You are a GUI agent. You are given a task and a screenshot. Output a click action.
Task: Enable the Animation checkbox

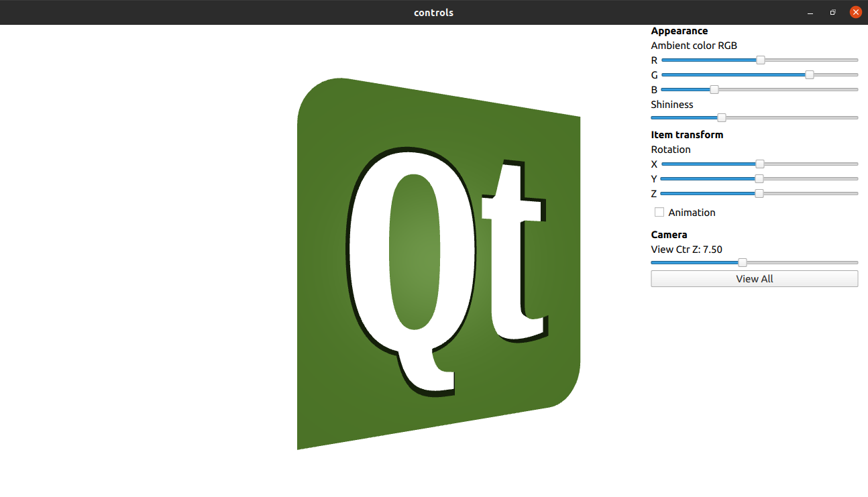659,212
